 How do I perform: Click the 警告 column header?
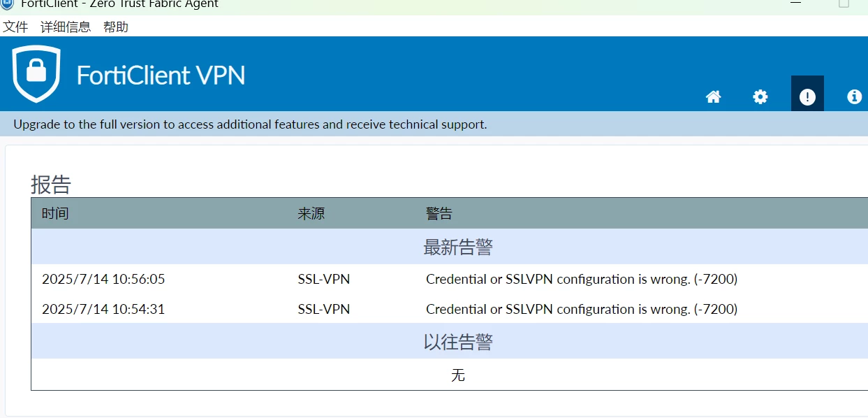pyautogui.click(x=439, y=214)
